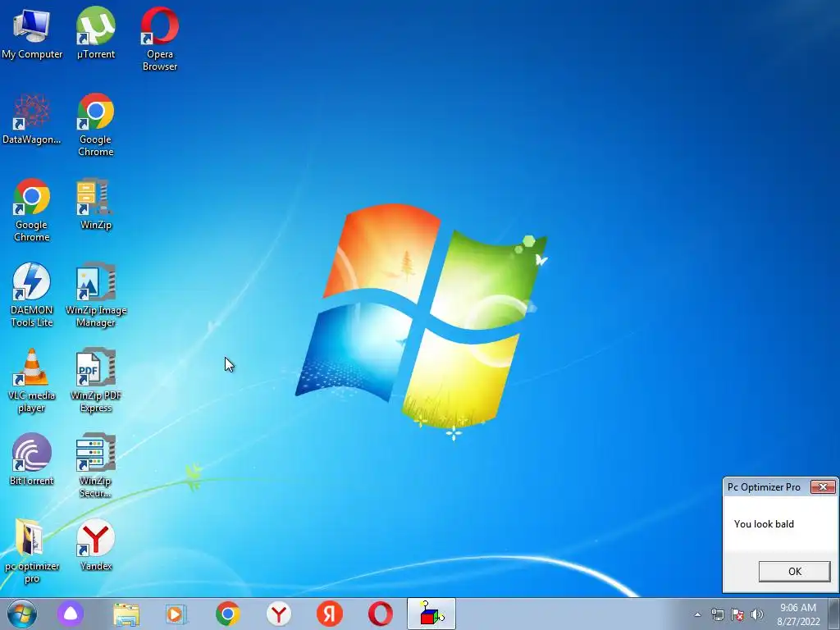Open Opera Browser desktop shortcut
The width and height of the screenshot is (840, 630).
(x=160, y=39)
